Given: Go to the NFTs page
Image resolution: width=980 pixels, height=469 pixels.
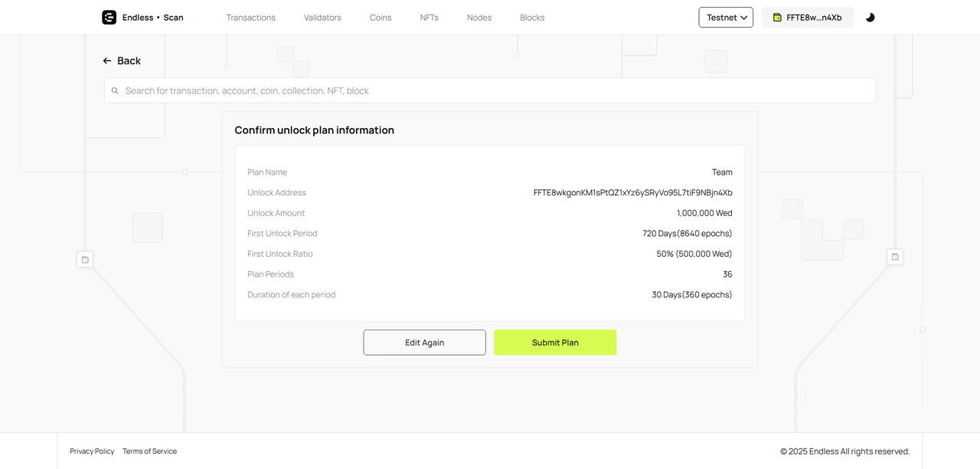Looking at the screenshot, I should coord(430,18).
